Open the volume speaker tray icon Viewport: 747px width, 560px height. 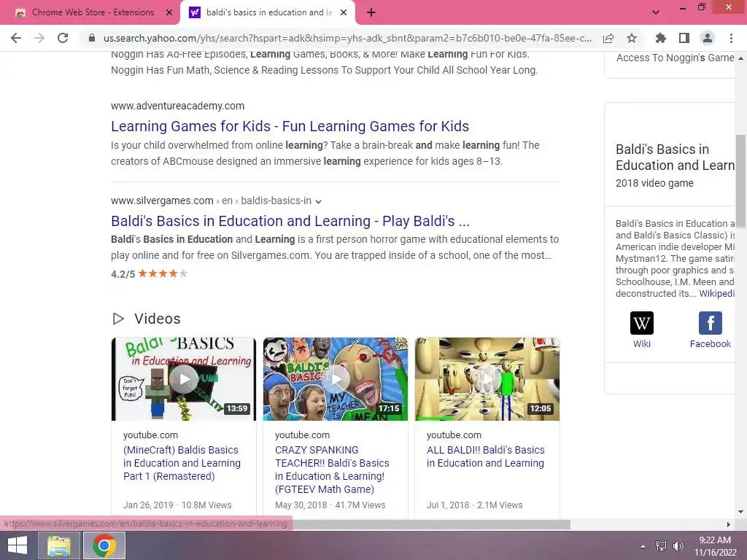[x=678, y=546]
